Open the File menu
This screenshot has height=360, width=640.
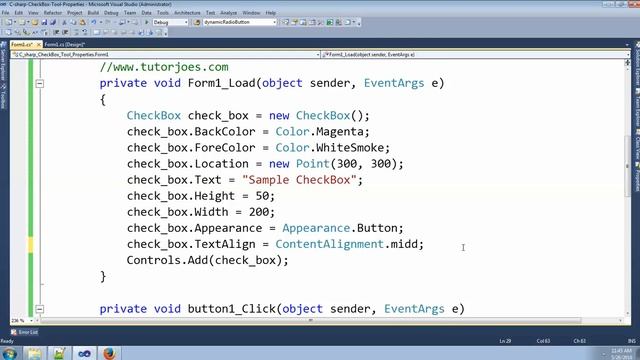tap(5, 13)
